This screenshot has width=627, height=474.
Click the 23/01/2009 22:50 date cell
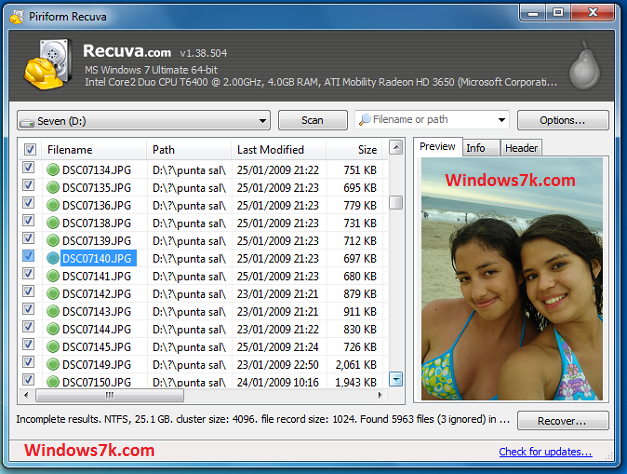point(278,365)
